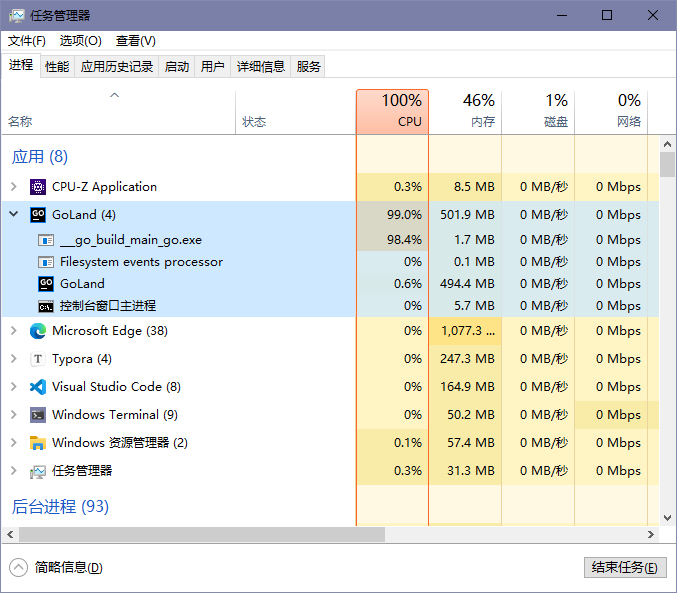Click the 简略信息(D) link
677x593 pixels.
pos(69,568)
